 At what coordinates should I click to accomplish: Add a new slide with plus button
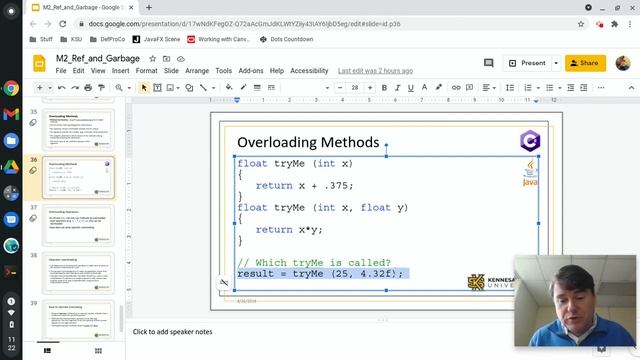[40, 88]
